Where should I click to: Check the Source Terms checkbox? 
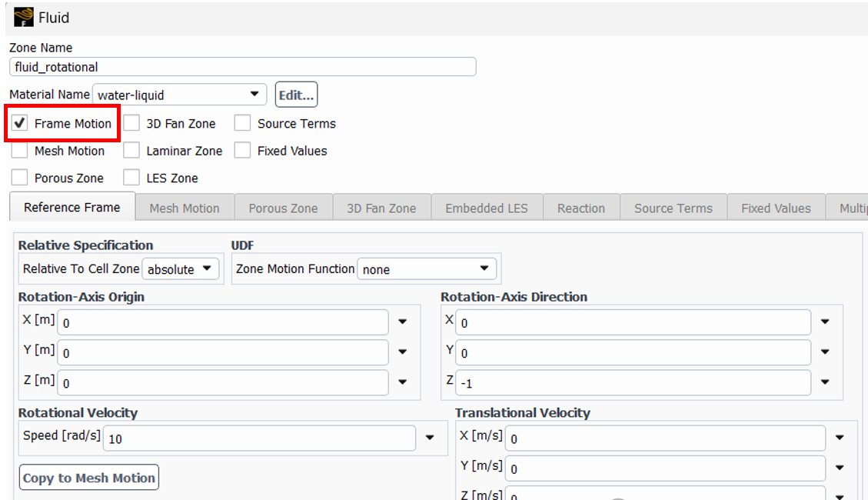point(243,124)
